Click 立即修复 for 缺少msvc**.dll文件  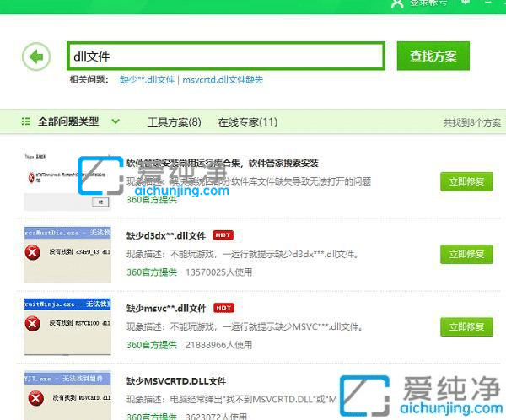(x=466, y=327)
